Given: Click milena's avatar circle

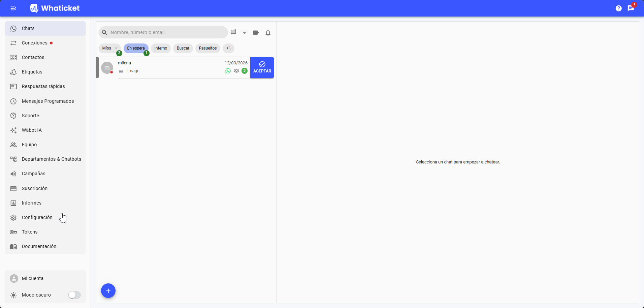Looking at the screenshot, I should coord(107,68).
